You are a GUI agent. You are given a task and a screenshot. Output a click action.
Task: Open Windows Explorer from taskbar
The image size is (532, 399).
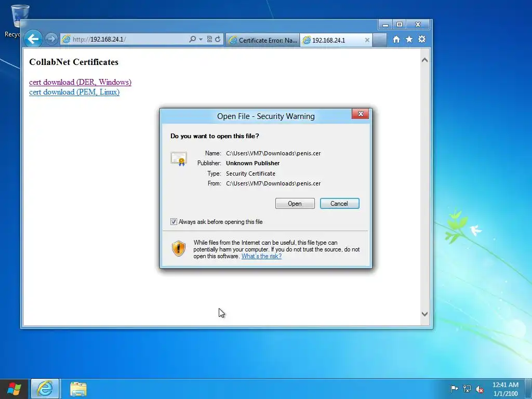(x=78, y=389)
